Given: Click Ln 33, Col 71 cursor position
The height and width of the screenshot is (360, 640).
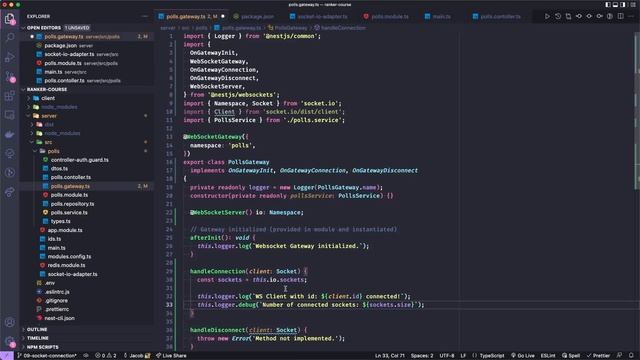Looking at the screenshot, I should tap(389, 356).
